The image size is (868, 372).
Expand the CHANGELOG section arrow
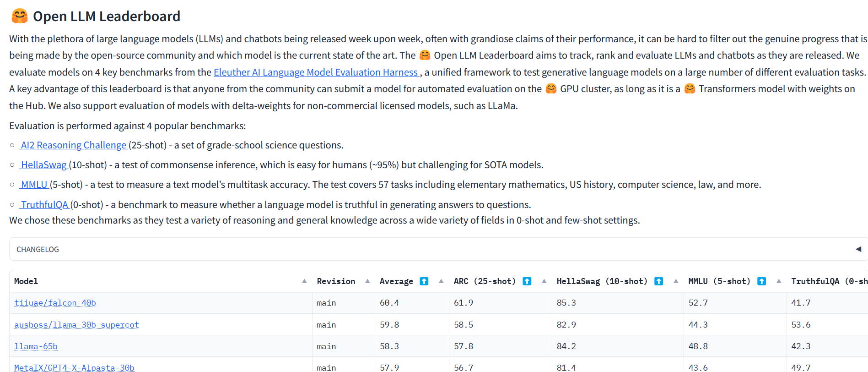[x=858, y=249]
